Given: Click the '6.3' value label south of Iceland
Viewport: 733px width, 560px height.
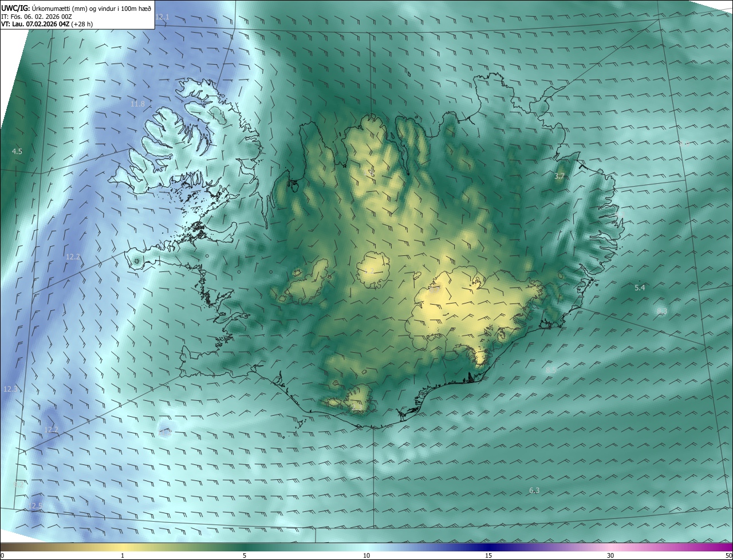Looking at the screenshot, I should [x=534, y=490].
